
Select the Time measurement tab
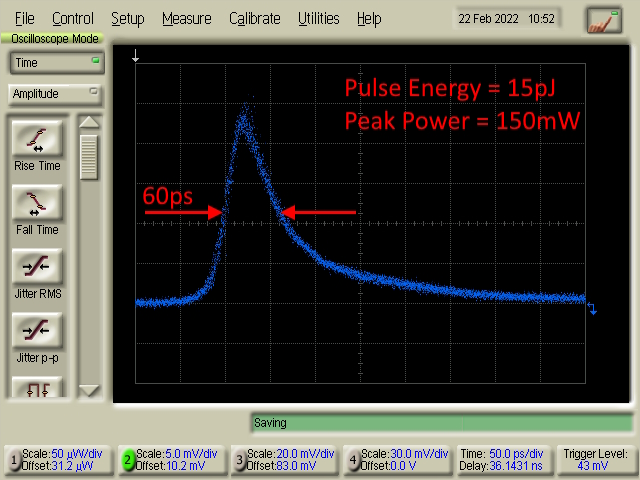point(56,63)
